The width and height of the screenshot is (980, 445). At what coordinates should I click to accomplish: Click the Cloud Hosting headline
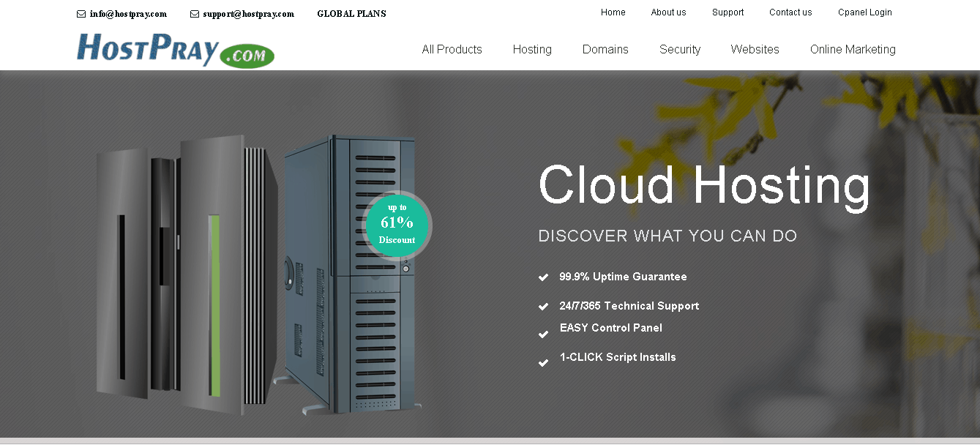704,187
